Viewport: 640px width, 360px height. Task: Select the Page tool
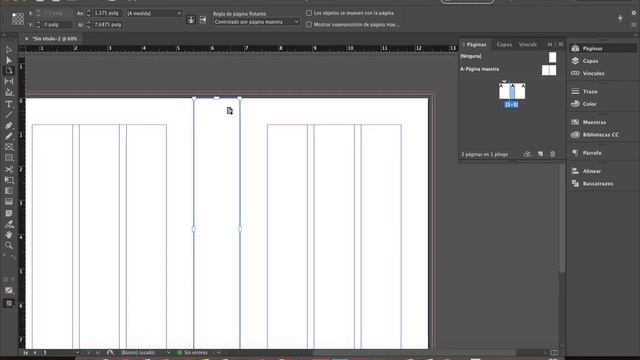coord(9,71)
